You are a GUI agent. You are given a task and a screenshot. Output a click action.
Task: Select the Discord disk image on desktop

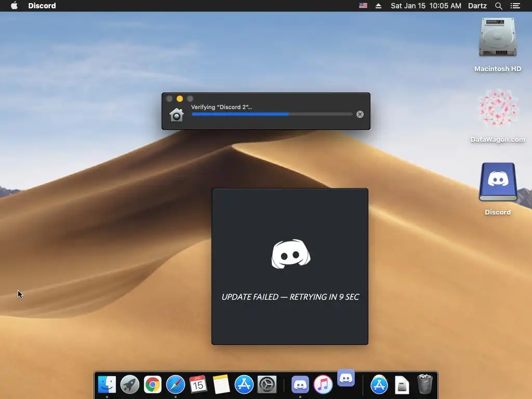tap(498, 181)
